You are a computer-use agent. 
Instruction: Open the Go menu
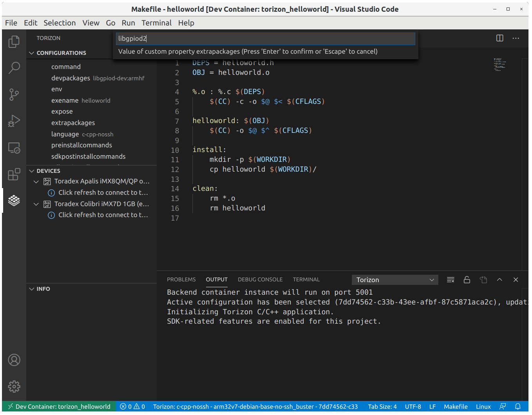tap(110, 23)
